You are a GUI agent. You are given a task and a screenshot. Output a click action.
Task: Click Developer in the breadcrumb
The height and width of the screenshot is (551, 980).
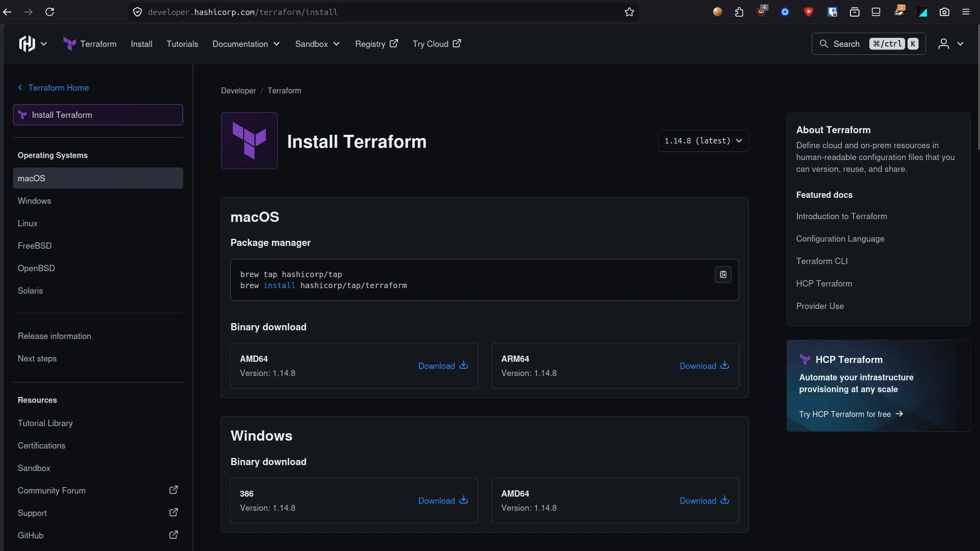pyautogui.click(x=238, y=91)
